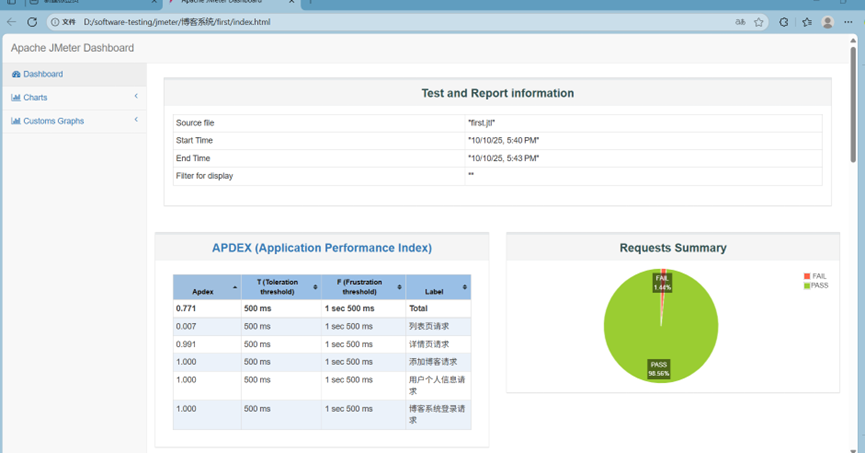This screenshot has width=865, height=453.
Task: Click the Dashboard gauge icon in the sidebar
Action: coord(16,74)
